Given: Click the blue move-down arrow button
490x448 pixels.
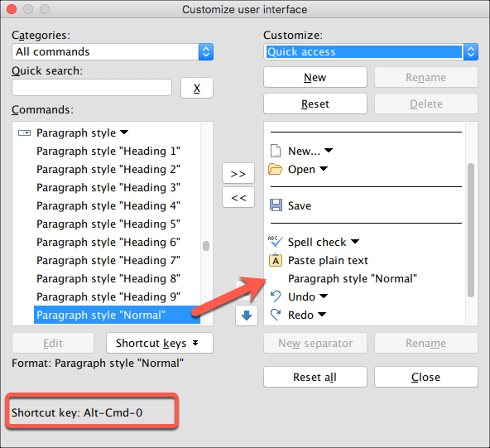Looking at the screenshot, I should point(247,316).
